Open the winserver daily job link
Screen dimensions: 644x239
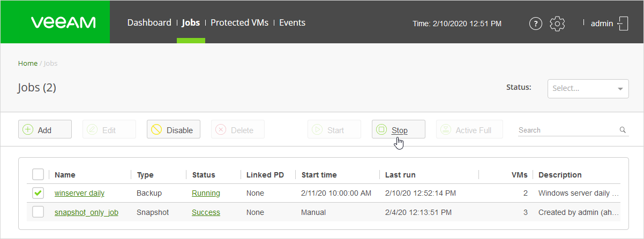[x=79, y=193]
